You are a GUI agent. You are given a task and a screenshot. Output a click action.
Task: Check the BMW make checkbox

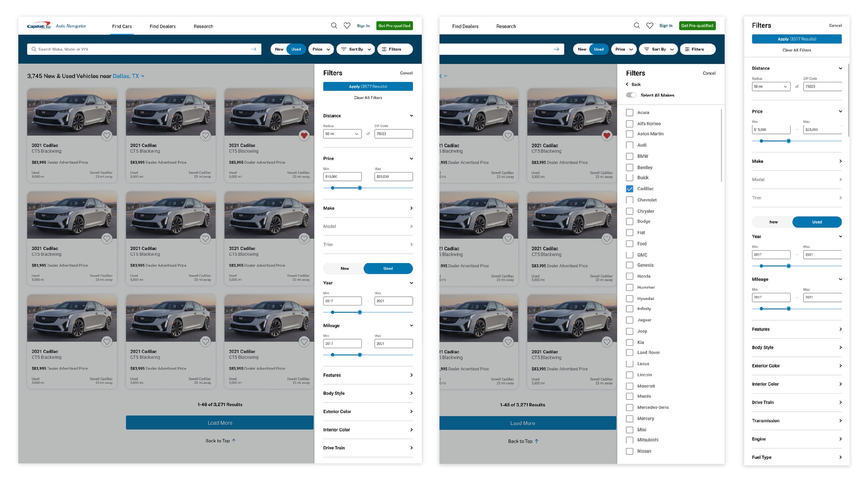629,156
